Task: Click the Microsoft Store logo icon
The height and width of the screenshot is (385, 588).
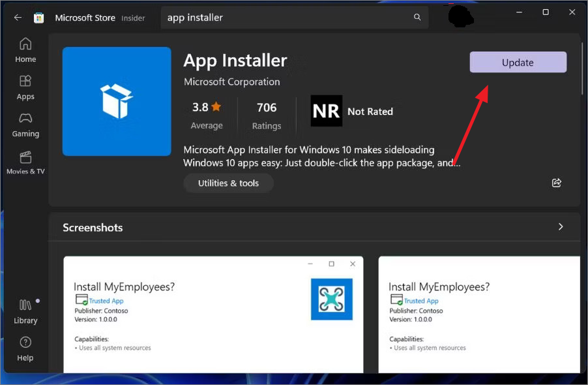Action: click(38, 18)
